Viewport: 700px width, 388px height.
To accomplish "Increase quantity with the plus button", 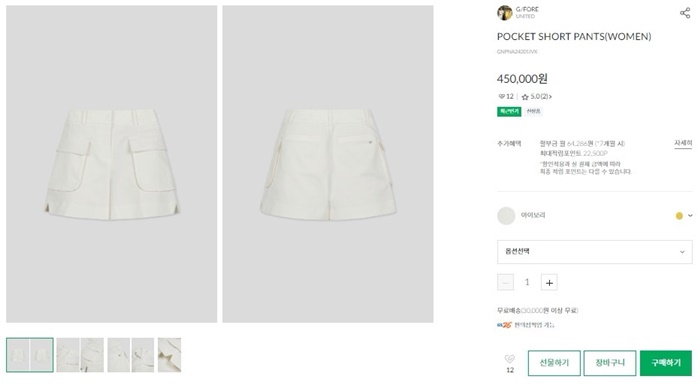I will [x=549, y=283].
